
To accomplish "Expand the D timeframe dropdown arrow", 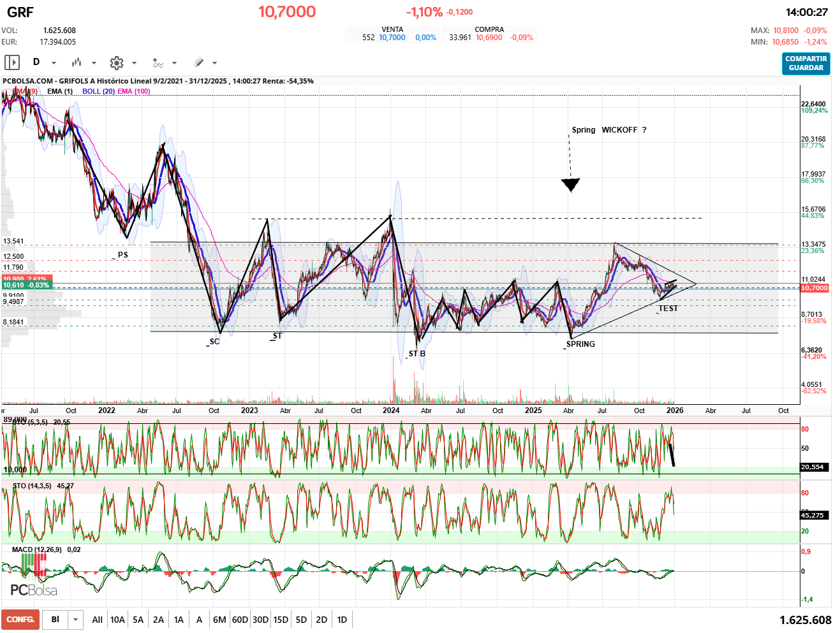I will (54, 63).
